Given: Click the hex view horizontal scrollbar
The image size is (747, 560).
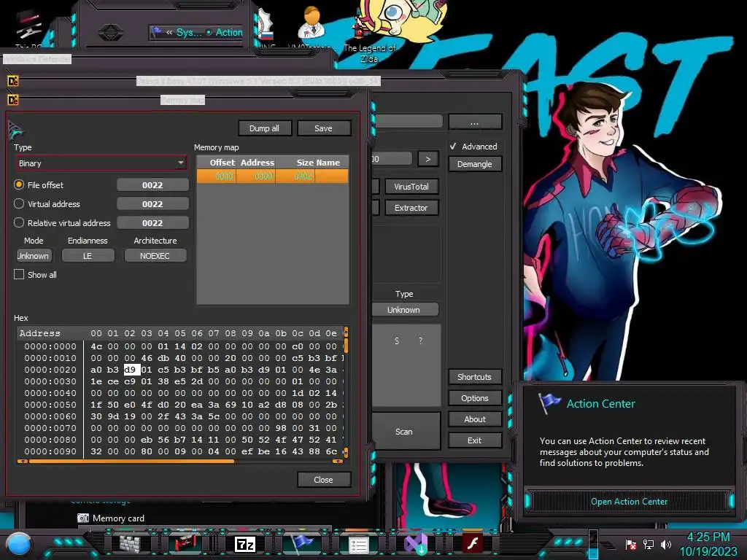Looking at the screenshot, I should 180,461.
